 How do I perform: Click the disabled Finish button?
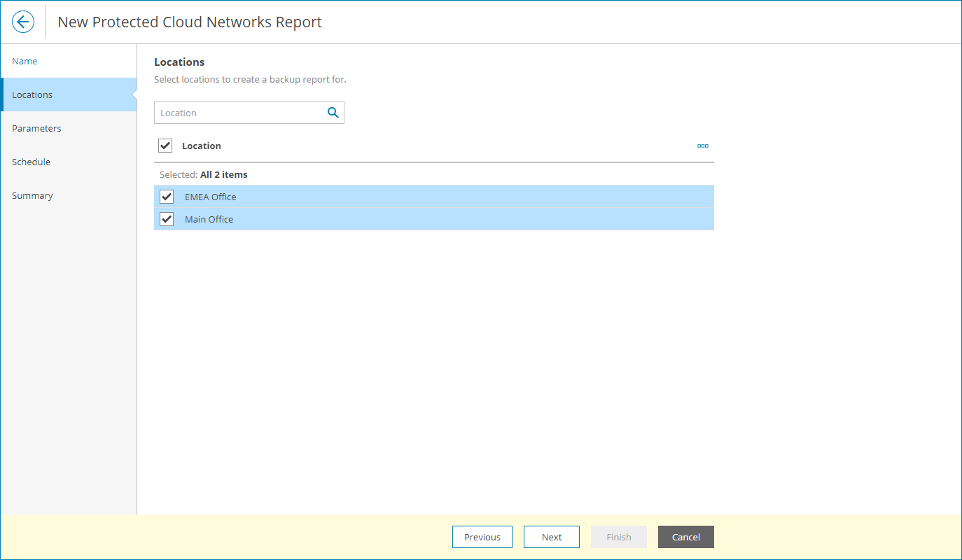tap(619, 537)
